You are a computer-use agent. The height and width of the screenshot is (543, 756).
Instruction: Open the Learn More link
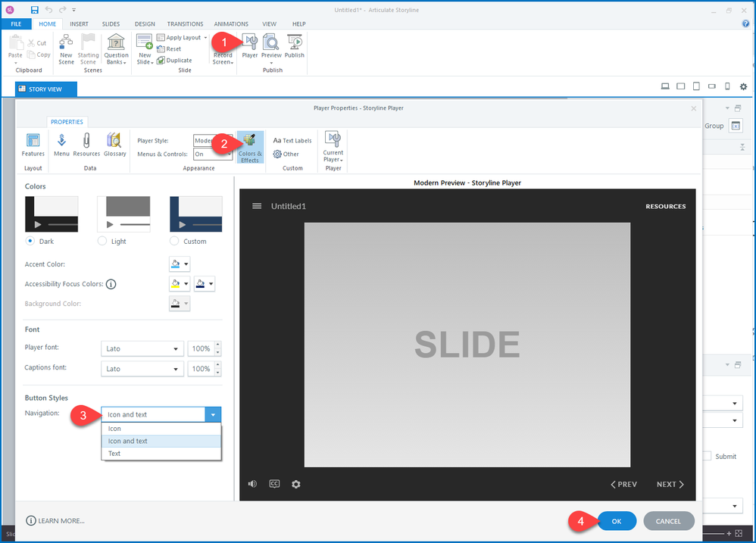pos(55,521)
